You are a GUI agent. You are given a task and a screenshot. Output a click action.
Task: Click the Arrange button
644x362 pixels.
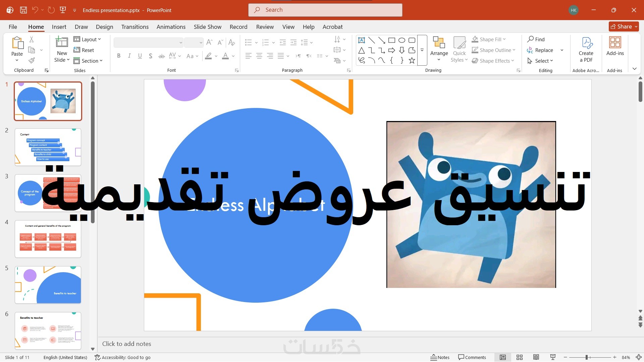439,50
